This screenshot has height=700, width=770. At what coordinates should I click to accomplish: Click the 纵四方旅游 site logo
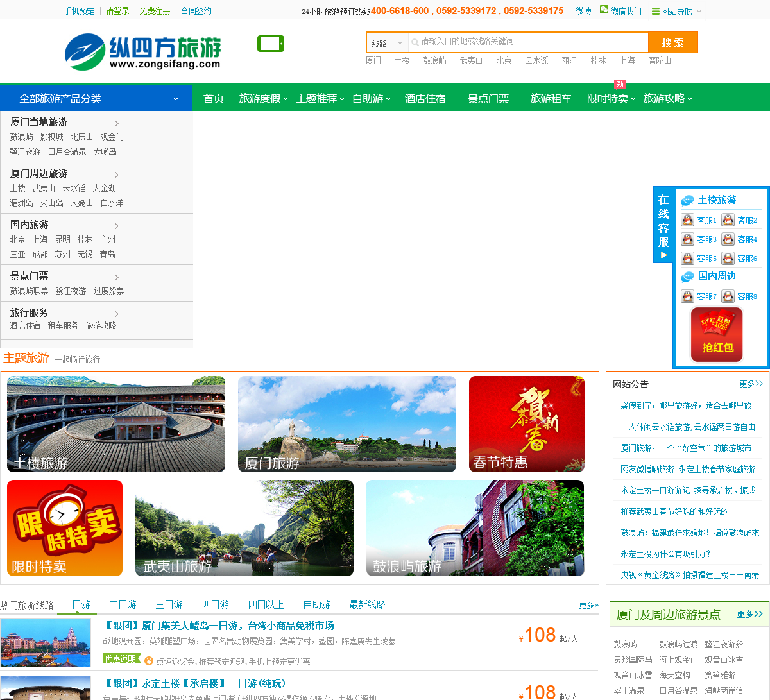point(143,52)
